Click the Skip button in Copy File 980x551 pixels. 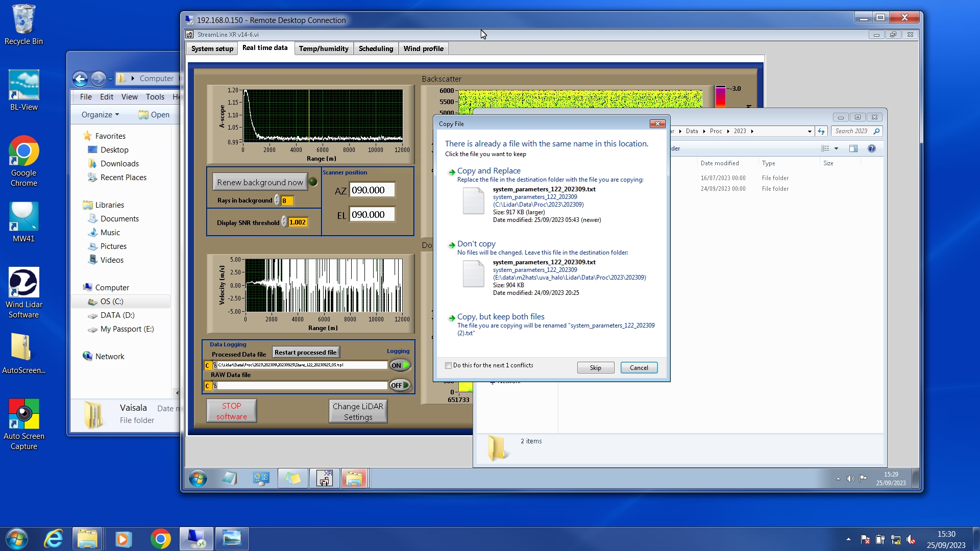[x=595, y=368]
